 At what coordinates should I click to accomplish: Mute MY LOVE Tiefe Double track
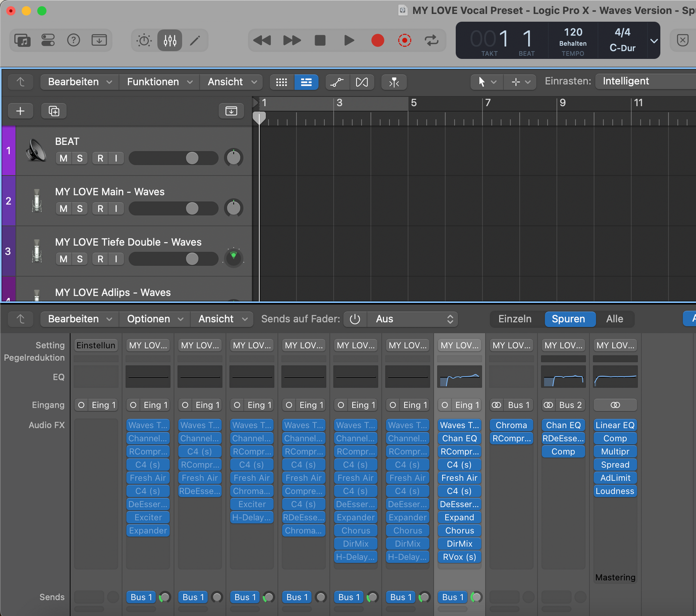click(x=64, y=259)
